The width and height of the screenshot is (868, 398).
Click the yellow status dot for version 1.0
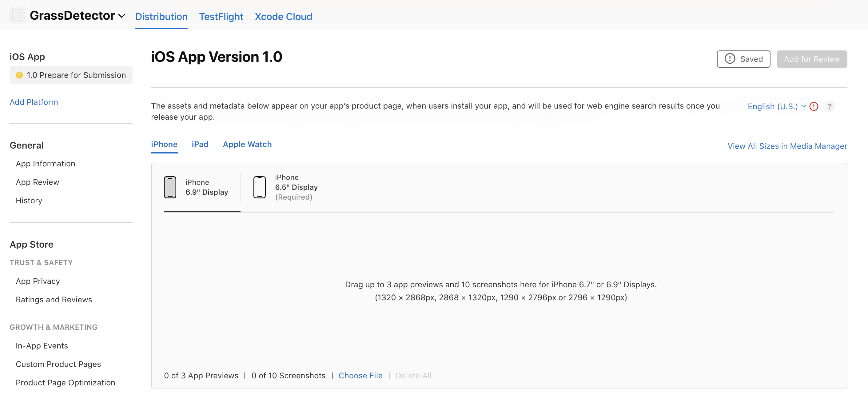point(20,75)
